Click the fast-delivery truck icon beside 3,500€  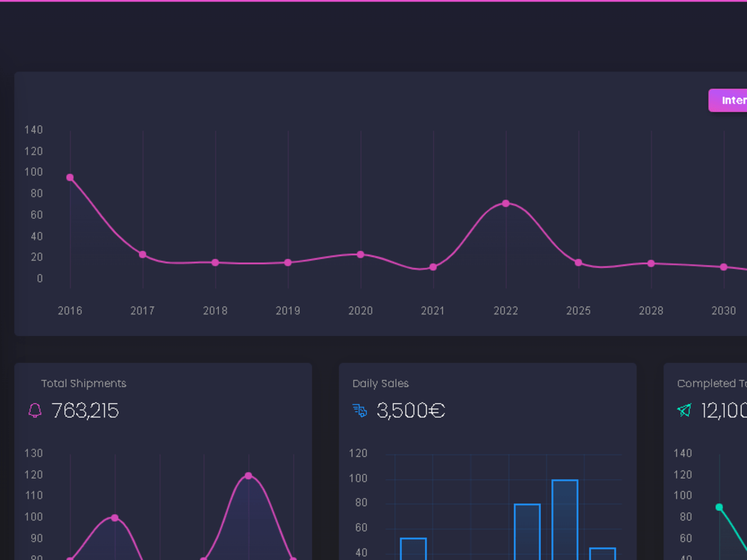[x=359, y=410]
